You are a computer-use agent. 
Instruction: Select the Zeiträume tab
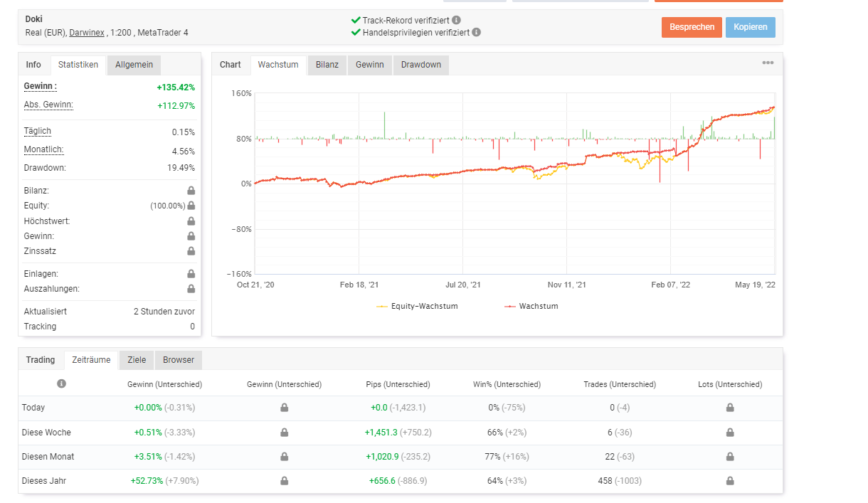[91, 360]
